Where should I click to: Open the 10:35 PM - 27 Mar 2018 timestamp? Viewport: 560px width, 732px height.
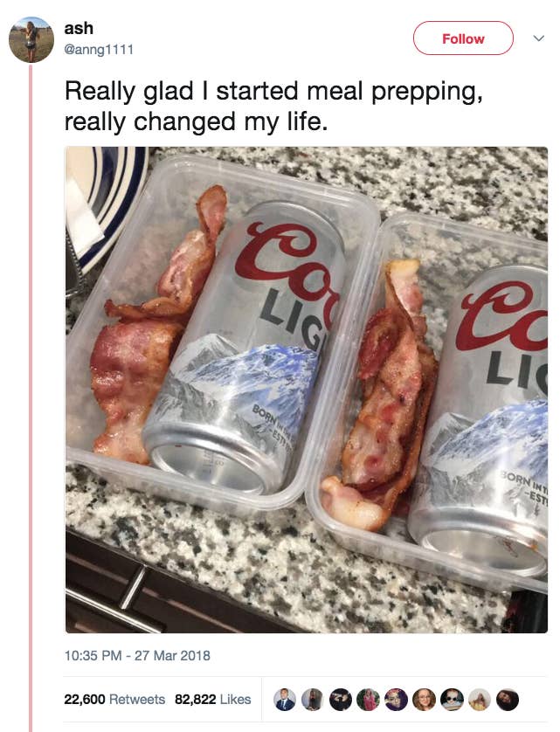pos(137,655)
